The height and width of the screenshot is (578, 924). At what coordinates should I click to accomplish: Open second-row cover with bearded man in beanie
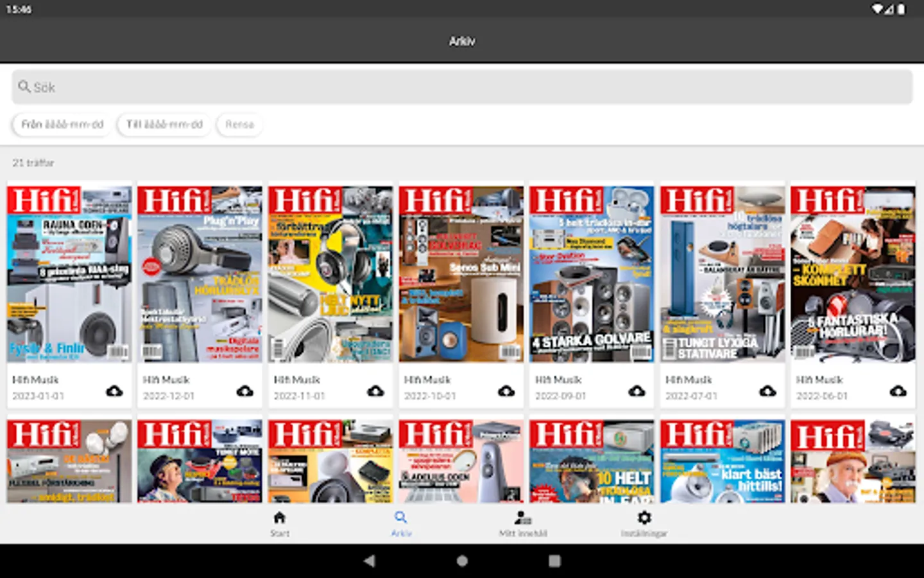(x=853, y=461)
